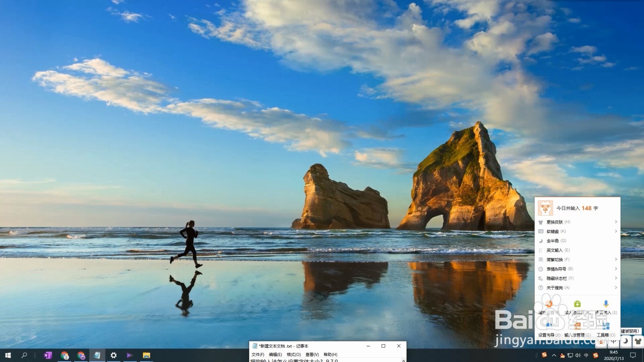Click the keyboard icon beside 软键盘

pos(541,231)
